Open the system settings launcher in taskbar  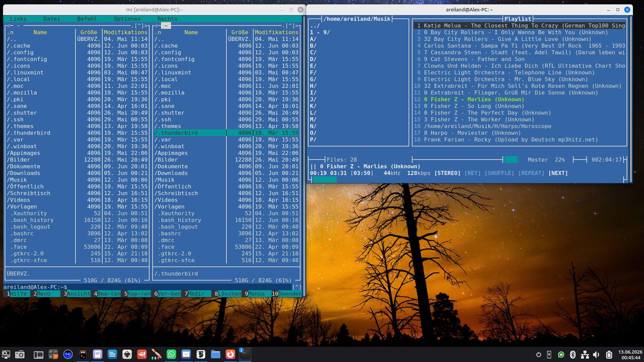[x=6, y=354]
